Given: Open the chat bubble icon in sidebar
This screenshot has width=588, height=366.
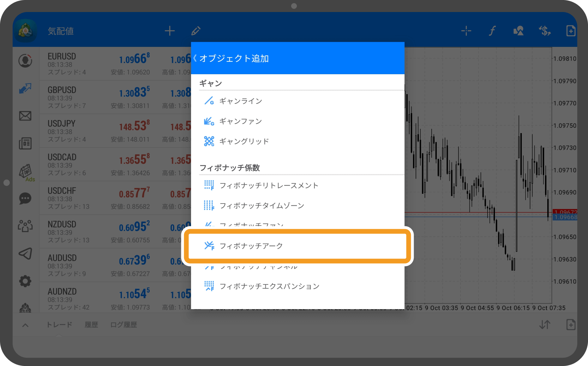Looking at the screenshot, I should click(25, 198).
